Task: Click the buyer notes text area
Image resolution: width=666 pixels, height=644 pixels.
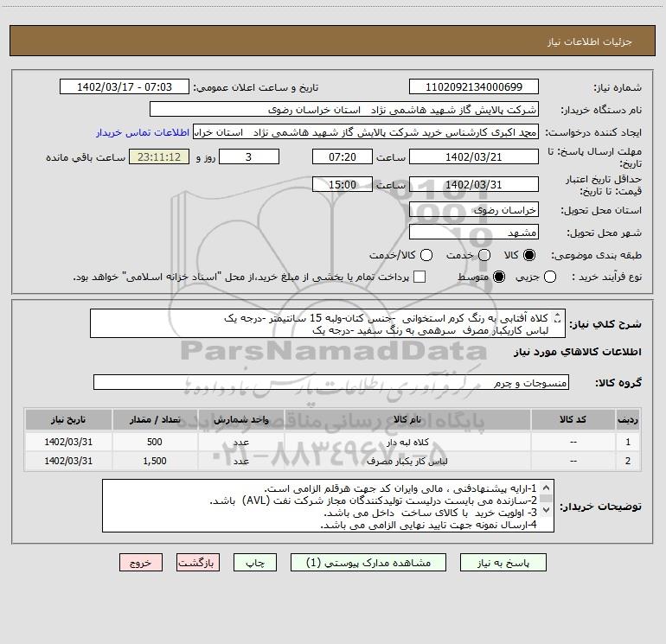Action: (x=328, y=506)
